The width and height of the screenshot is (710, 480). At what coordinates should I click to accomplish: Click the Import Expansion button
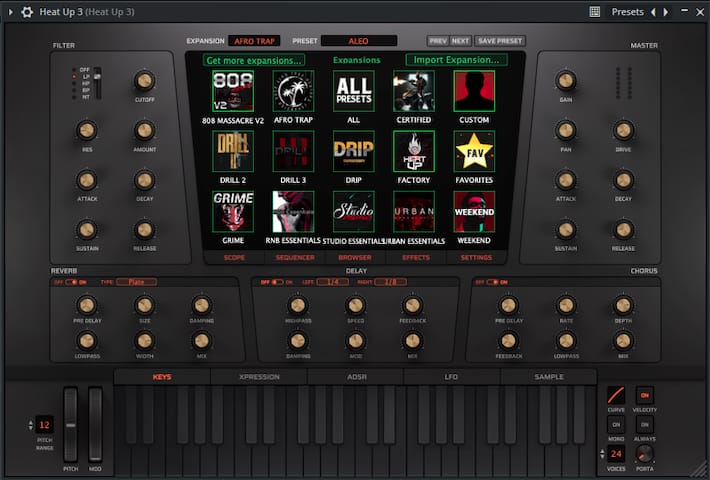(x=456, y=60)
